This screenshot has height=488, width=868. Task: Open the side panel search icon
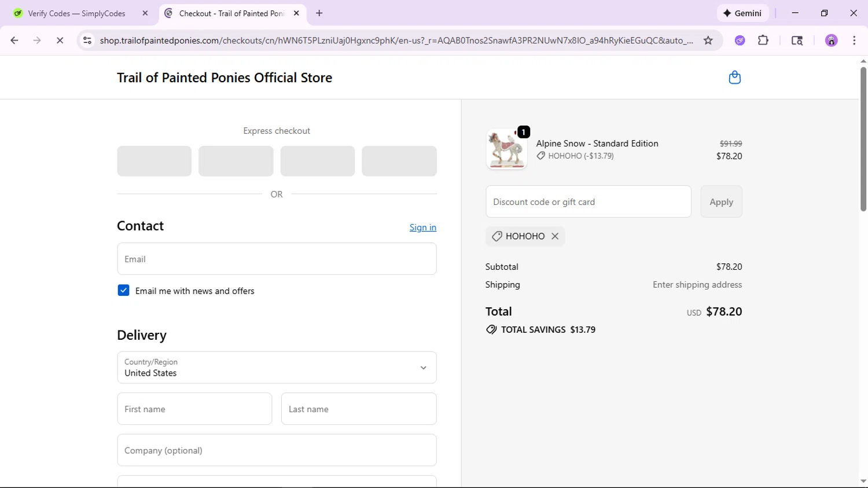point(797,41)
